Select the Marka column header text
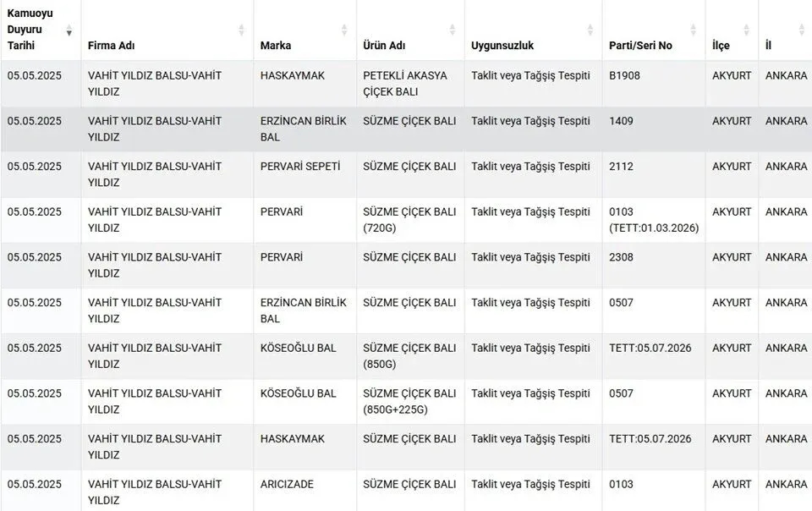812x511 pixels. coord(276,46)
